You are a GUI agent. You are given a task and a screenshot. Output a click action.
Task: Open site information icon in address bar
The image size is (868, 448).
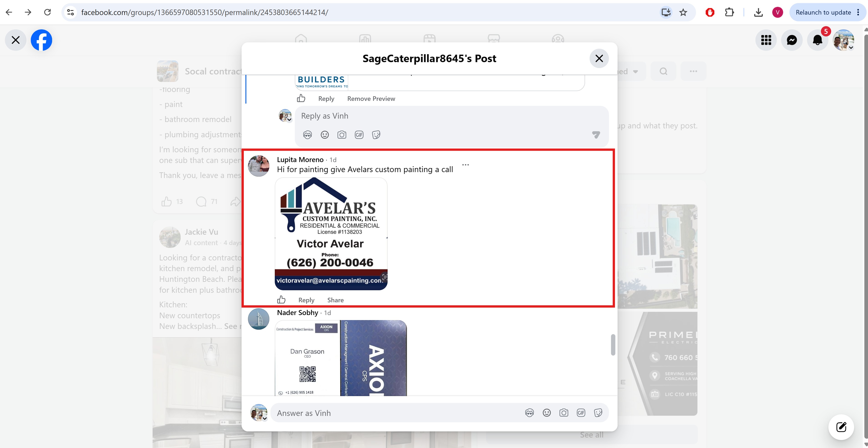click(71, 13)
